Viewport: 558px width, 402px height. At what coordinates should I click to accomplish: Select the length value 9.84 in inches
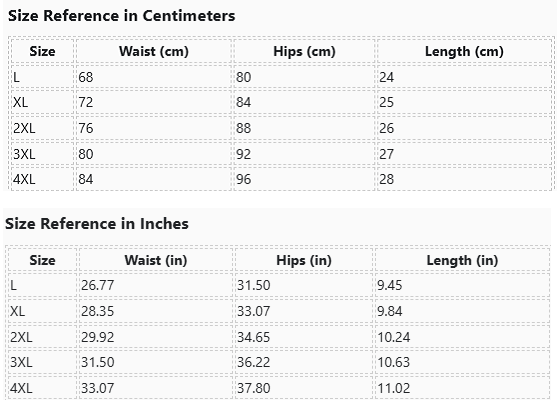[x=390, y=311]
